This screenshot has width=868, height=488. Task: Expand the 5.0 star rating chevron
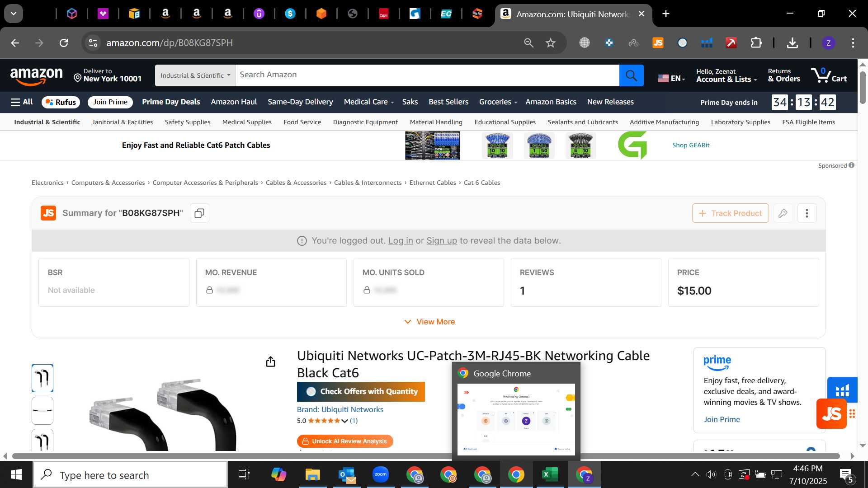[x=344, y=421]
